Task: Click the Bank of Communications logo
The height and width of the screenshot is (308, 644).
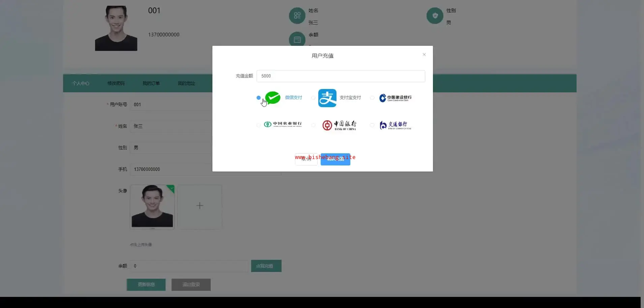Action: click(x=395, y=125)
